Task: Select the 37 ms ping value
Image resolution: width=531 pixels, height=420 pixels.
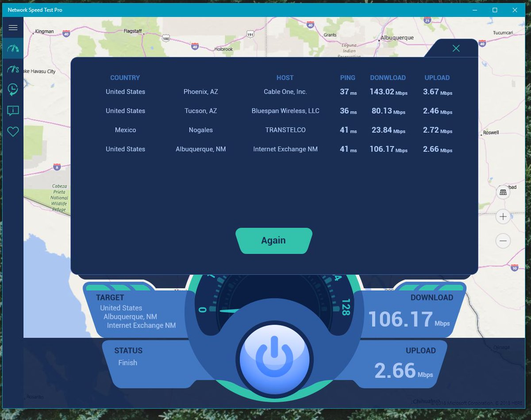Action: (348, 92)
